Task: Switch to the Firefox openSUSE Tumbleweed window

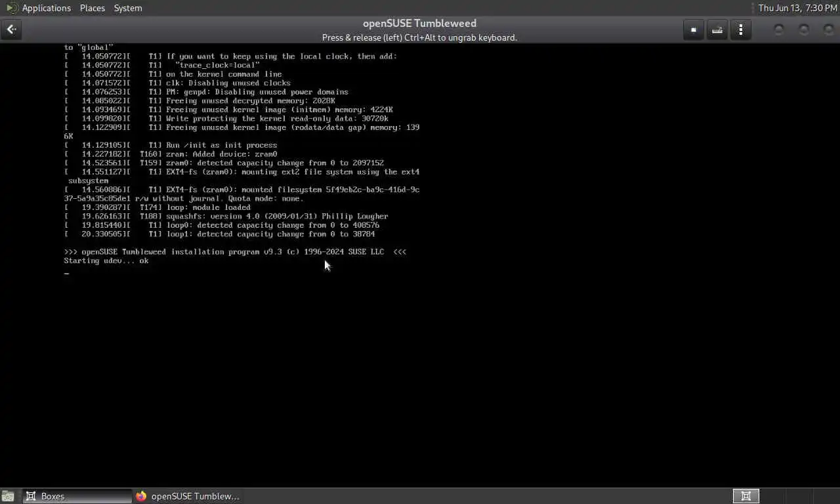Action: tap(188, 496)
